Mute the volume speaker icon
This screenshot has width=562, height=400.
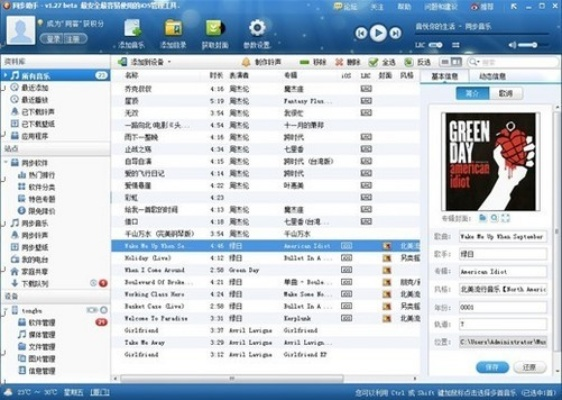[x=513, y=45]
